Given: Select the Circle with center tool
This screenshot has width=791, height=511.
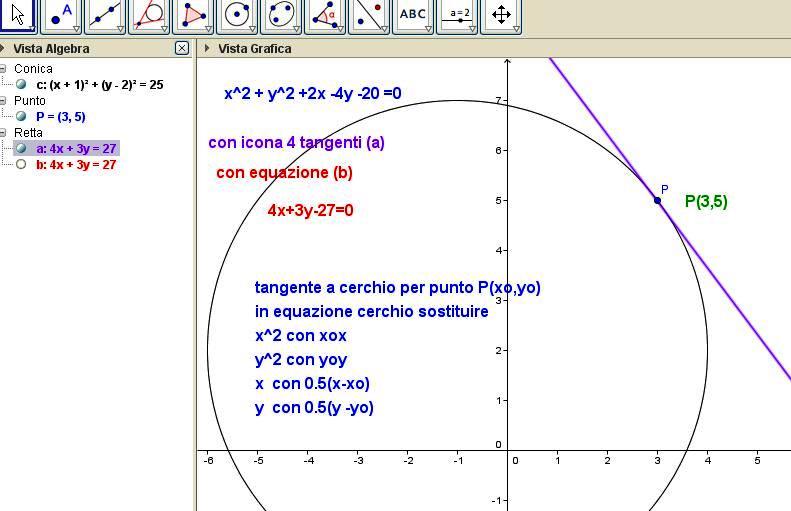Looking at the screenshot, I should click(x=237, y=15).
